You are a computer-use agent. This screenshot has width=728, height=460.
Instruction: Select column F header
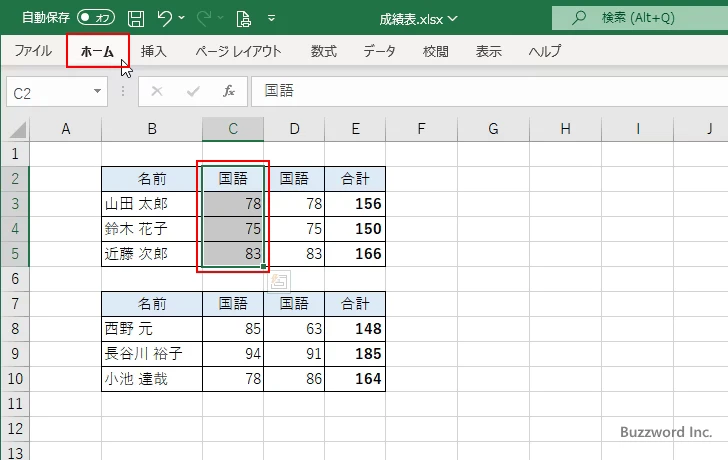421,129
